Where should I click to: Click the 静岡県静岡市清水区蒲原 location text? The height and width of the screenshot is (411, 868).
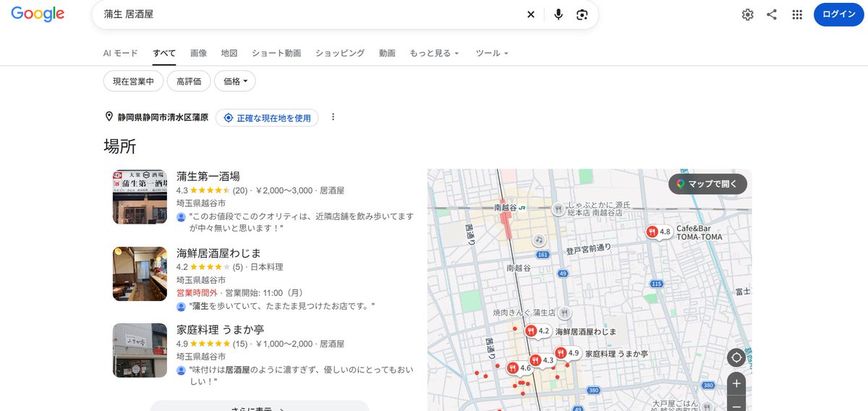pyautogui.click(x=163, y=117)
